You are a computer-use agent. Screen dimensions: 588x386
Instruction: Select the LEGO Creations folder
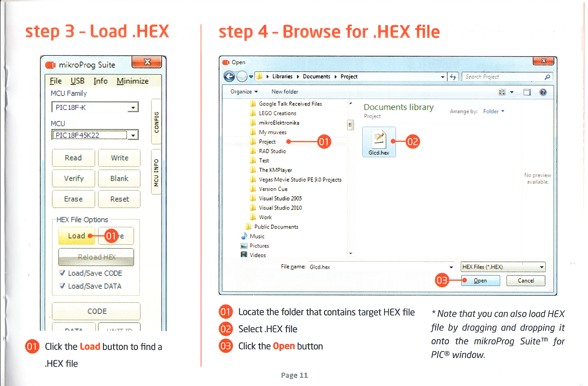[x=277, y=113]
